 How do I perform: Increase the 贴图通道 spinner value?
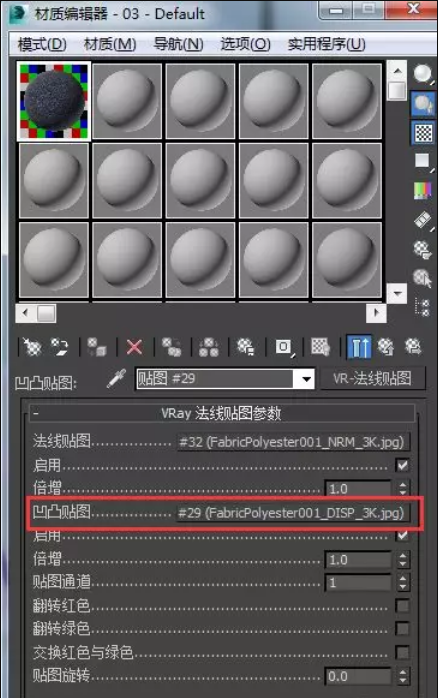point(403,578)
